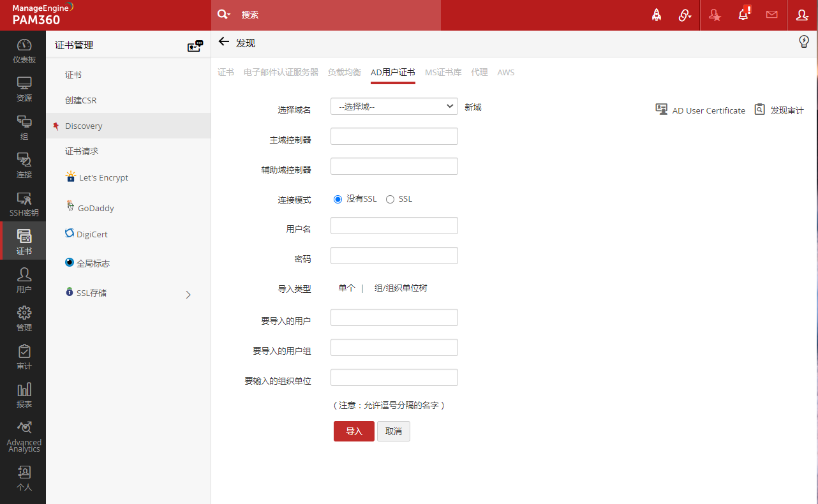This screenshot has width=818, height=504.
Task: Click the 主域控制器 input field
Action: (x=394, y=137)
